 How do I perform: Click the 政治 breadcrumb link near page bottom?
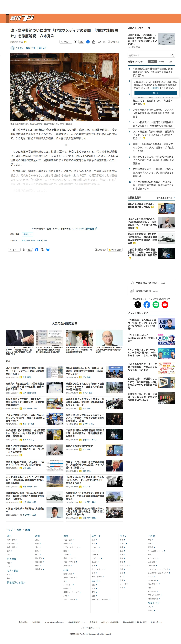(x=19, y=530)
